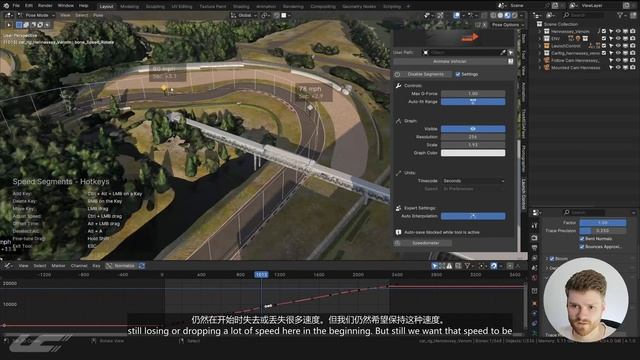The image size is (640, 360).
Task: Toggle exclude checkbox for LaunchControl collection
Action: pyautogui.click(x=604, y=46)
